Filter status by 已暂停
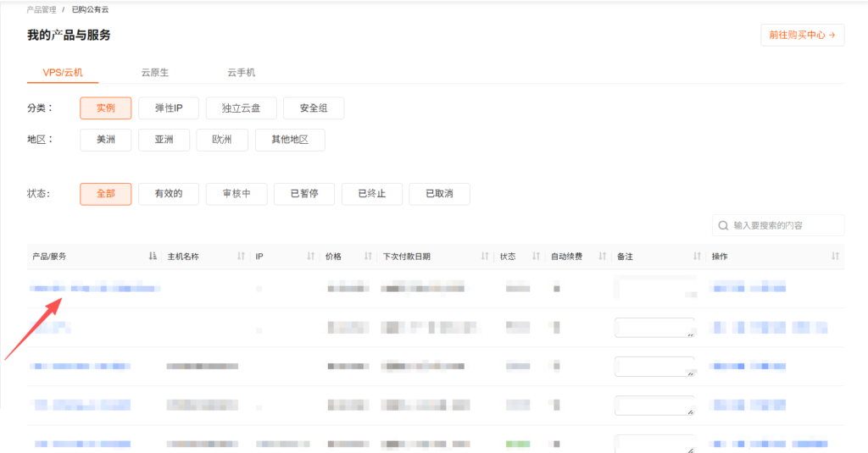 304,194
